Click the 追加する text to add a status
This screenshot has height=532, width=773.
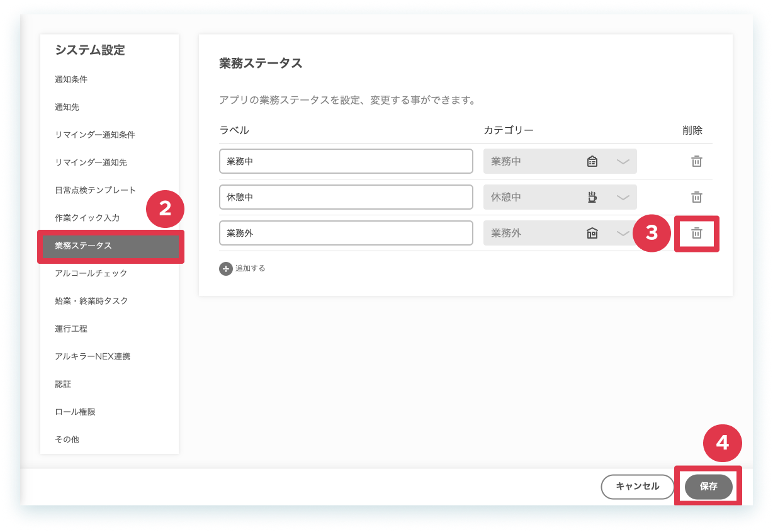coord(251,268)
